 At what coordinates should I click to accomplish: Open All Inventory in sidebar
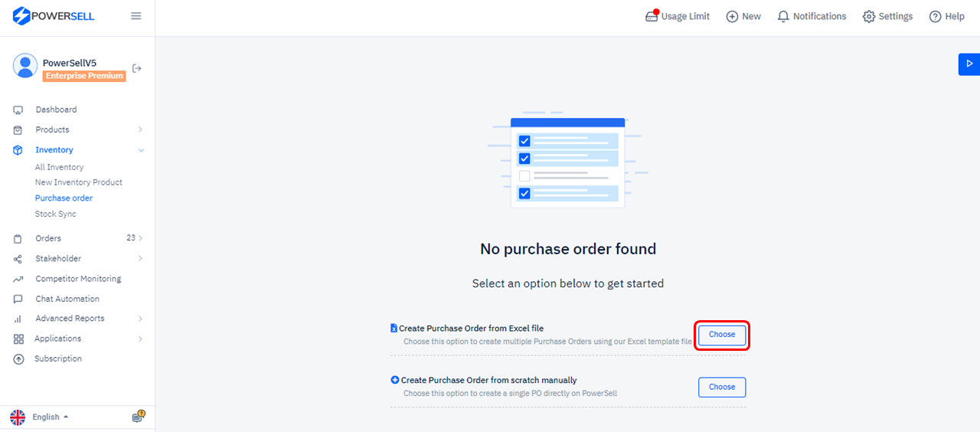tap(60, 167)
